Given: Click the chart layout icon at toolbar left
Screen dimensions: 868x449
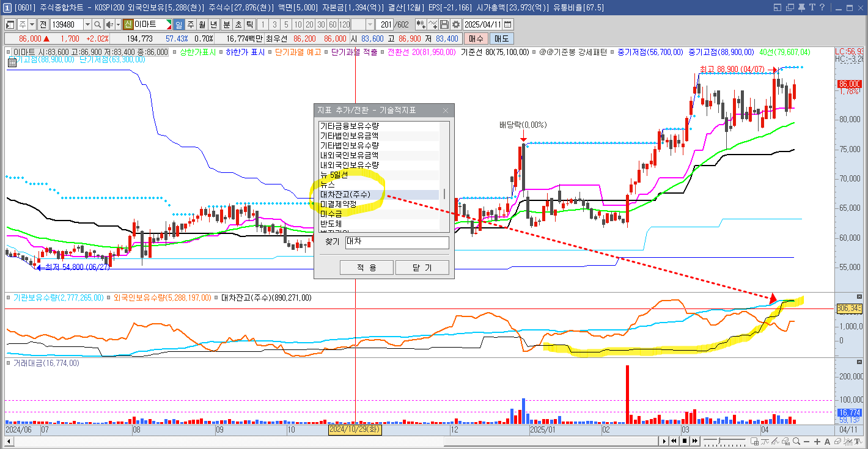Looking at the screenshot, I should click(x=10, y=24).
